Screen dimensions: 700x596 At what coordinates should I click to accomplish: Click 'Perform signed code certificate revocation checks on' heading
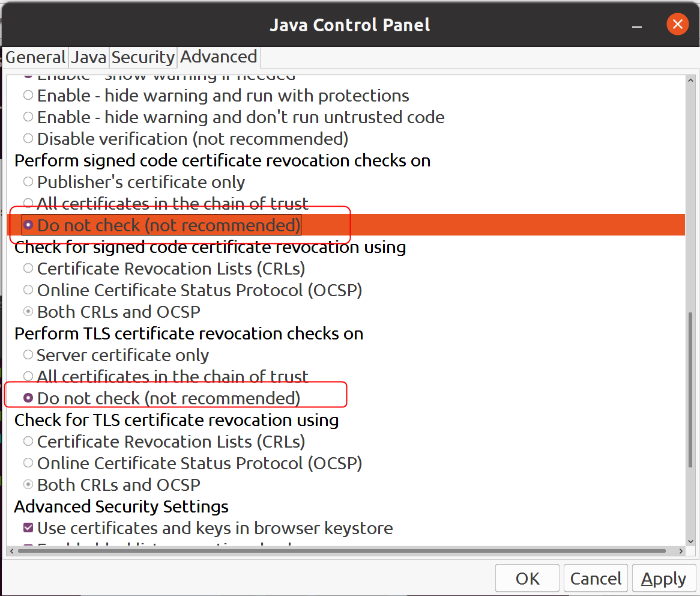(x=222, y=160)
